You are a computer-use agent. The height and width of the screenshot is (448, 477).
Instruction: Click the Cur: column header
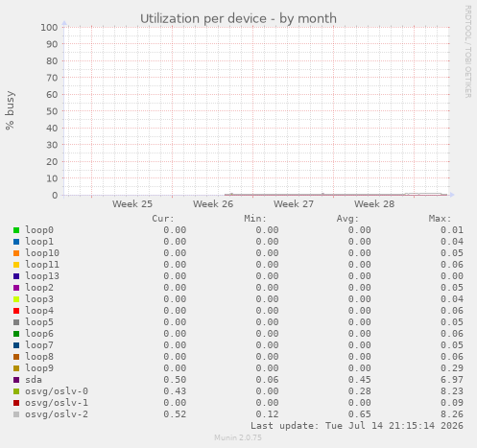[x=163, y=219]
